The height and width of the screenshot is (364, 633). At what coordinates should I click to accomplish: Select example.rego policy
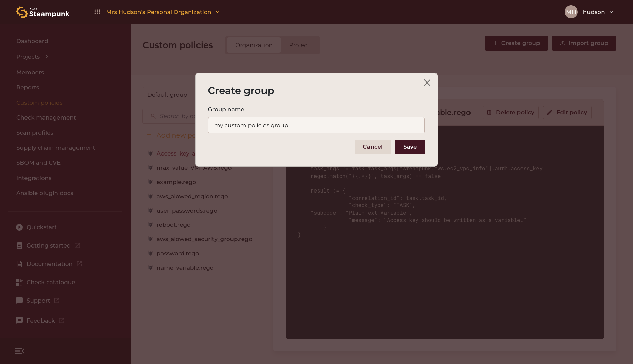176,182
